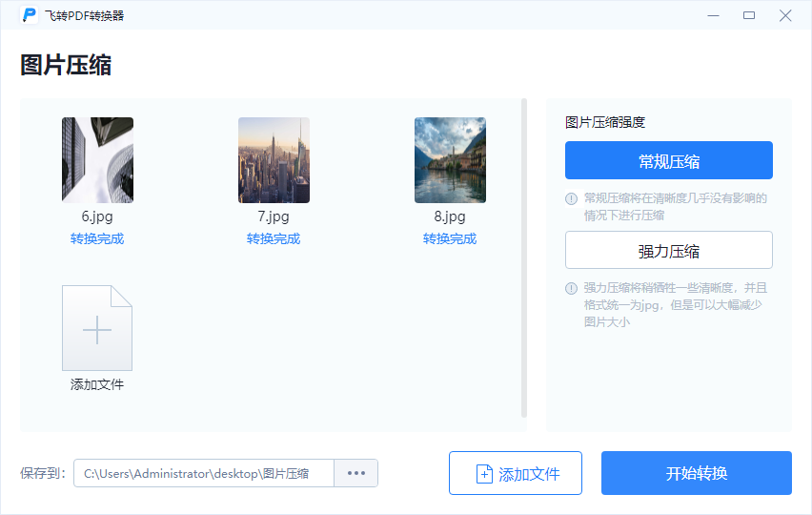Image resolution: width=812 pixels, height=515 pixels.
Task: Start conversion with 开始转换 button
Action: pyautogui.click(x=697, y=473)
